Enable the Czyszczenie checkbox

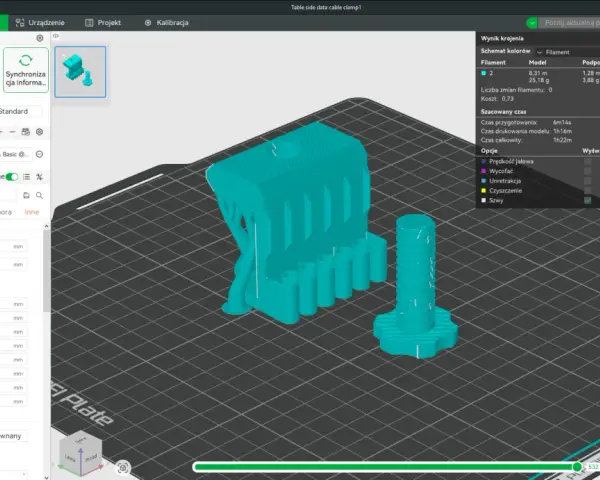(x=588, y=191)
